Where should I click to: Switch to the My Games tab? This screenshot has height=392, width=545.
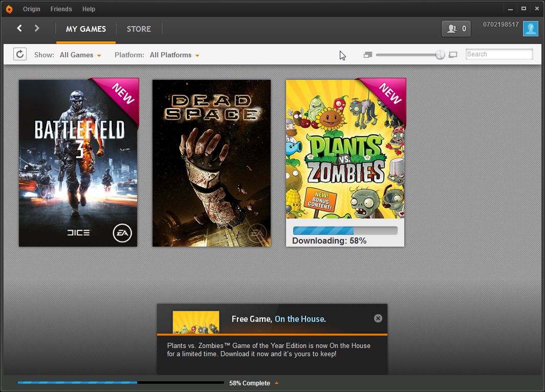[86, 29]
